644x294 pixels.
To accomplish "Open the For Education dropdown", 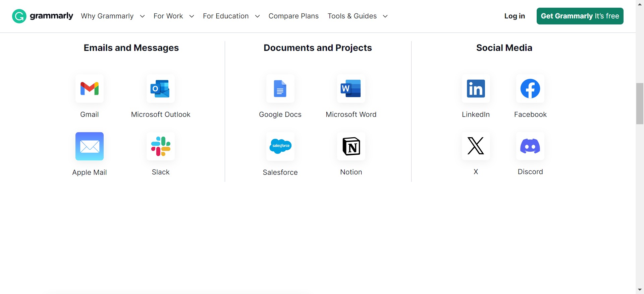I will pyautogui.click(x=231, y=16).
